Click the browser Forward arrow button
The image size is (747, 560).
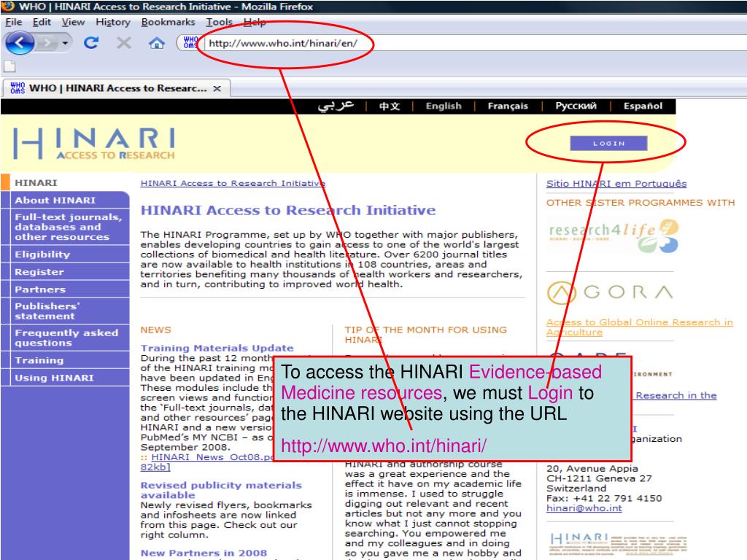coord(47,43)
